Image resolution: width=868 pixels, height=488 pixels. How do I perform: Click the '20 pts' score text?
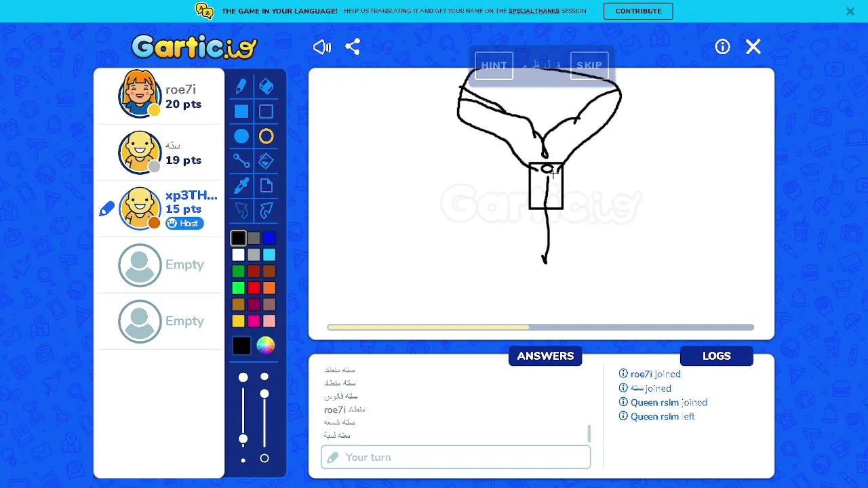point(183,104)
